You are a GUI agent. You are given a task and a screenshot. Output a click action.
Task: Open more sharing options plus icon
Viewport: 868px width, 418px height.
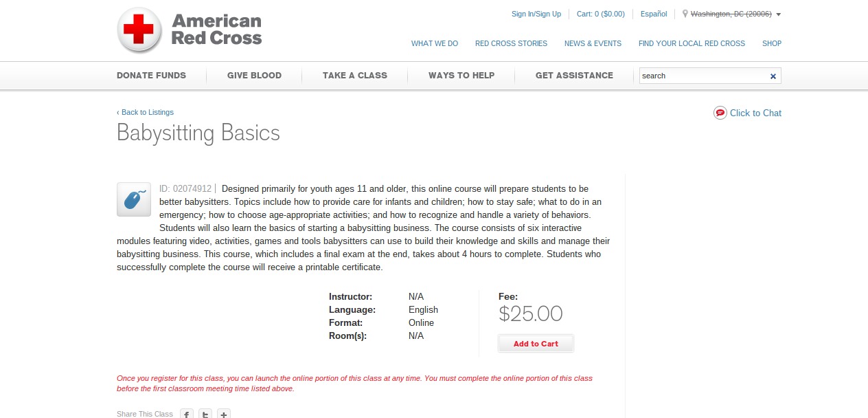click(224, 414)
